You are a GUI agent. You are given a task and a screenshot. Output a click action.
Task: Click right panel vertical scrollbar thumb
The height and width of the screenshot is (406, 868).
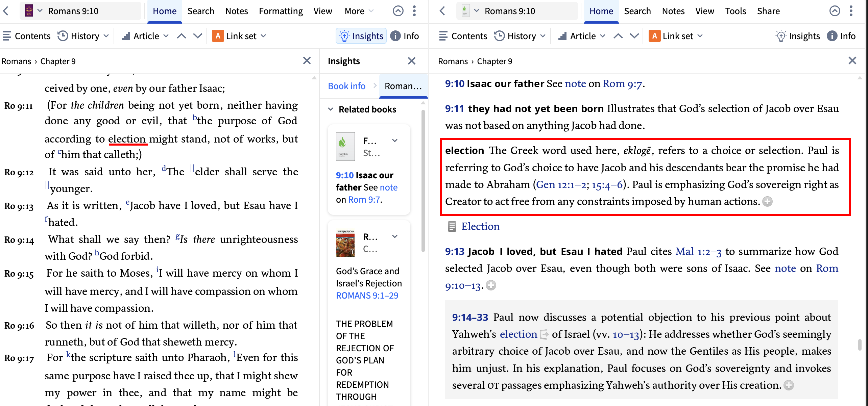click(x=860, y=345)
